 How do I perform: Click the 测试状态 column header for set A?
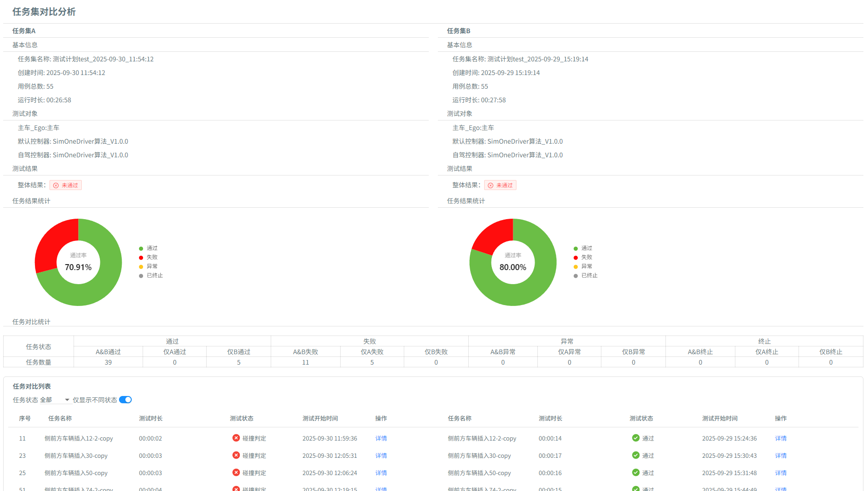[242, 419]
